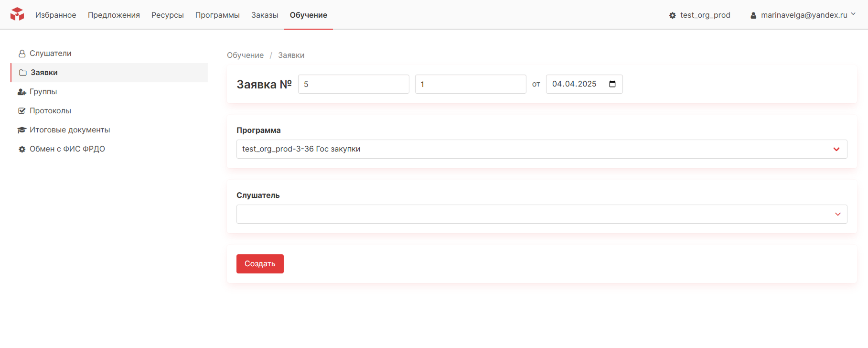
Task: Open the Ресурсы menu item
Action: coord(168,15)
